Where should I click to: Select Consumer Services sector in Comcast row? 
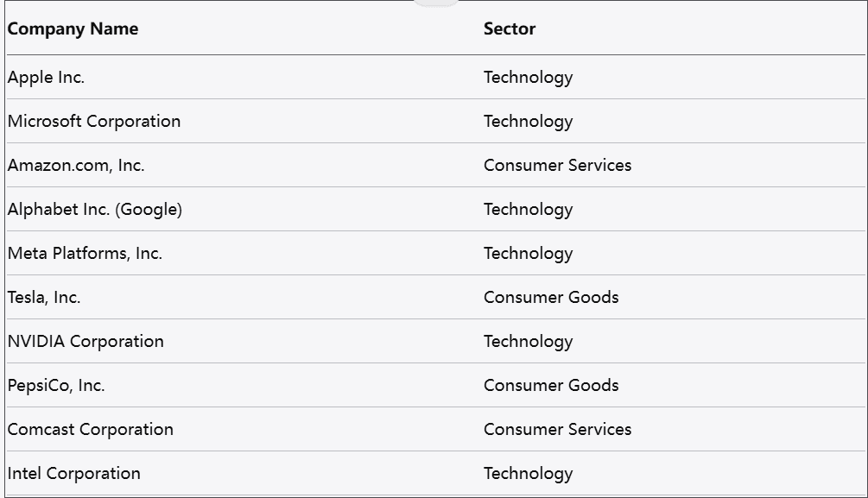click(x=557, y=430)
